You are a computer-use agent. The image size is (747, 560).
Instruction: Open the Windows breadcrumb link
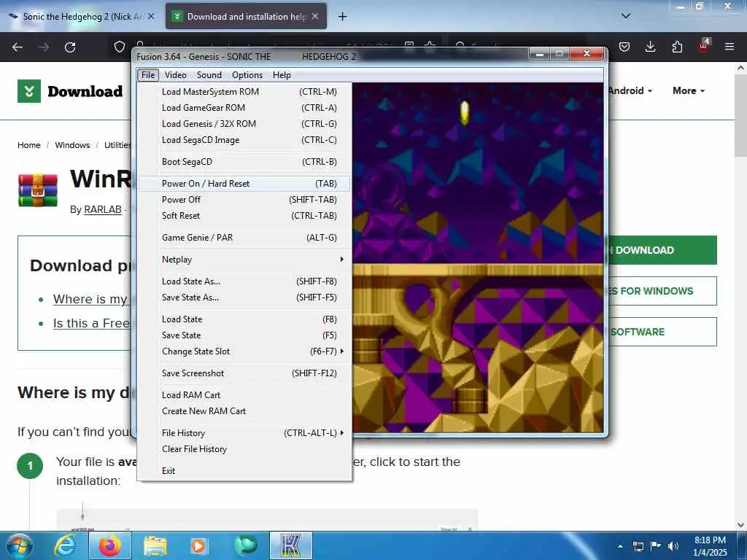coord(72,145)
